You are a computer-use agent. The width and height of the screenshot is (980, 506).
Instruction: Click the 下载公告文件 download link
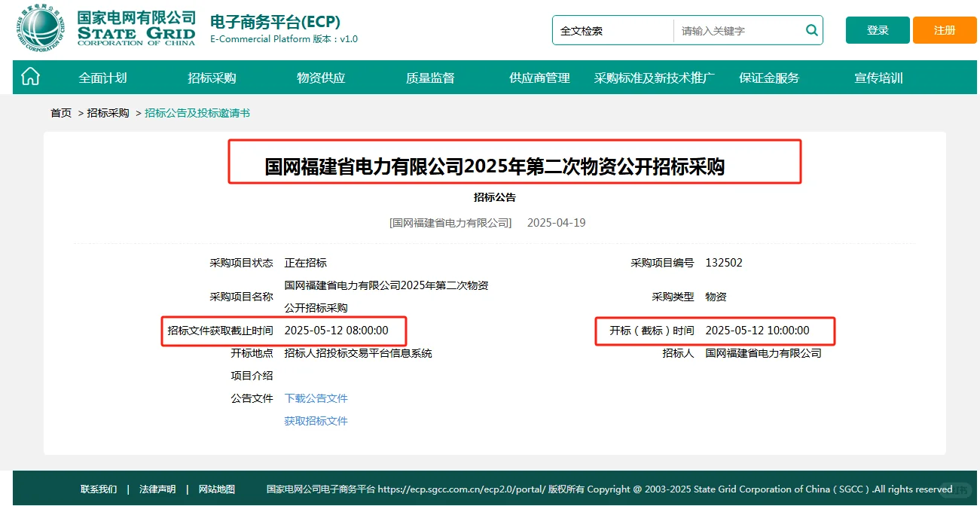316,398
